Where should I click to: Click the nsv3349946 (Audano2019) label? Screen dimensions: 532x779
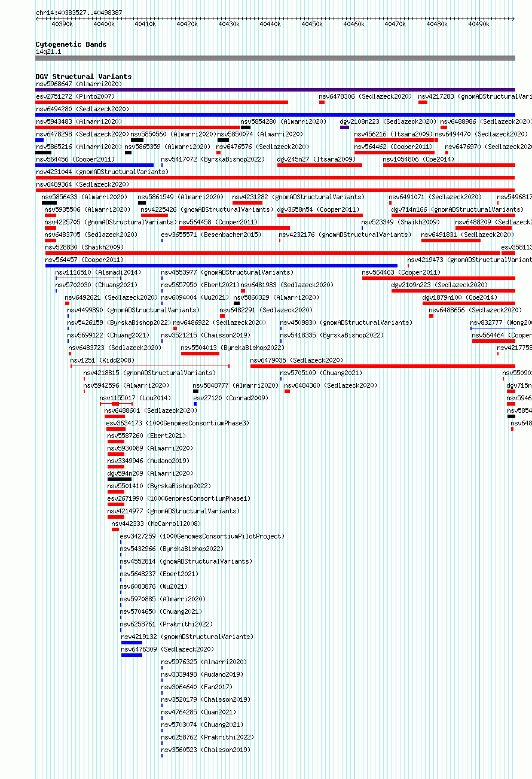coord(148,461)
